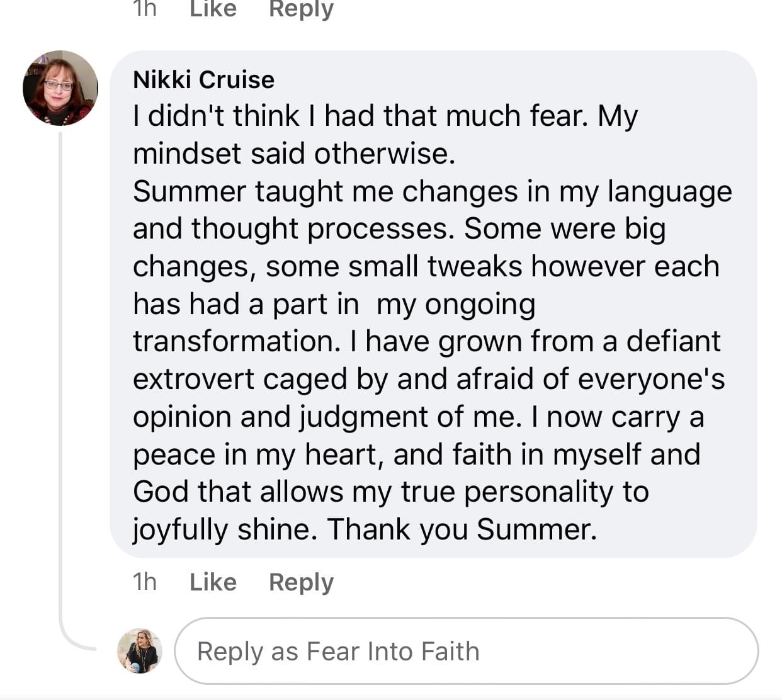Click the line "mindset said otherwise."
This screenshot has height=700, width=782.
[293, 154]
